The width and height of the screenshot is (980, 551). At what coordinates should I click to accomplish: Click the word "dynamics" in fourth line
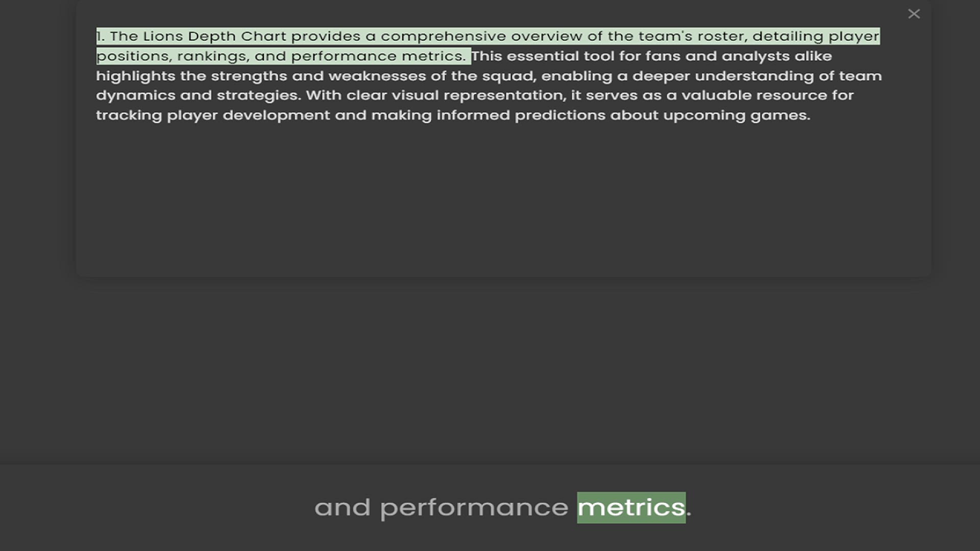click(x=135, y=95)
